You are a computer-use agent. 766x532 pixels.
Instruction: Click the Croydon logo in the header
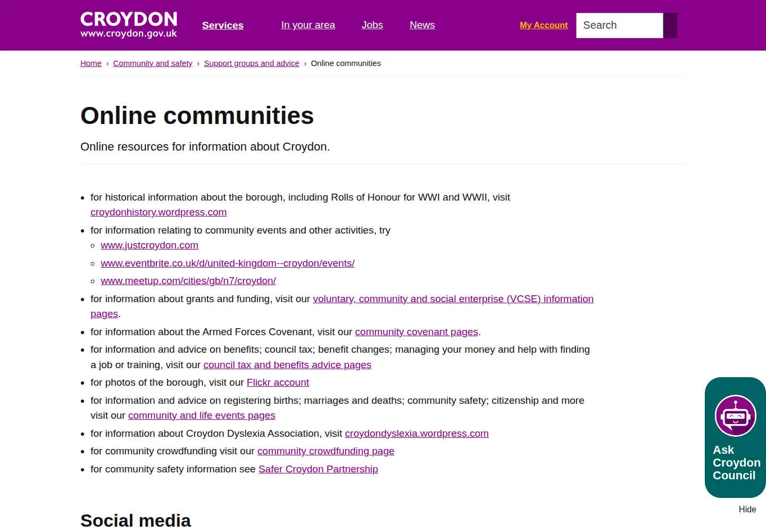[x=129, y=25]
